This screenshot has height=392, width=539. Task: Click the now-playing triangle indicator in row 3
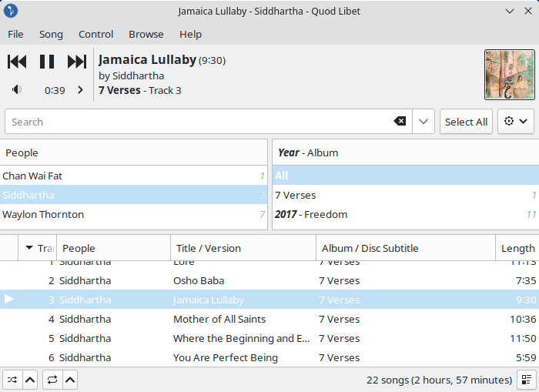[x=9, y=299]
